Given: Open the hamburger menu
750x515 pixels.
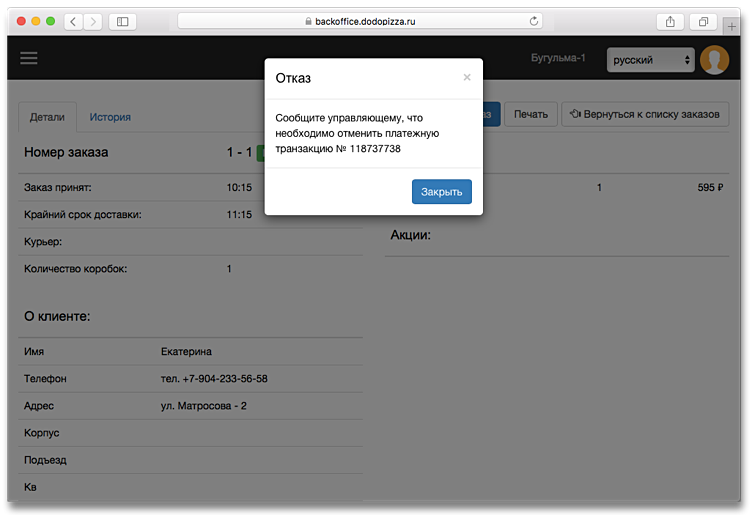Looking at the screenshot, I should (29, 58).
